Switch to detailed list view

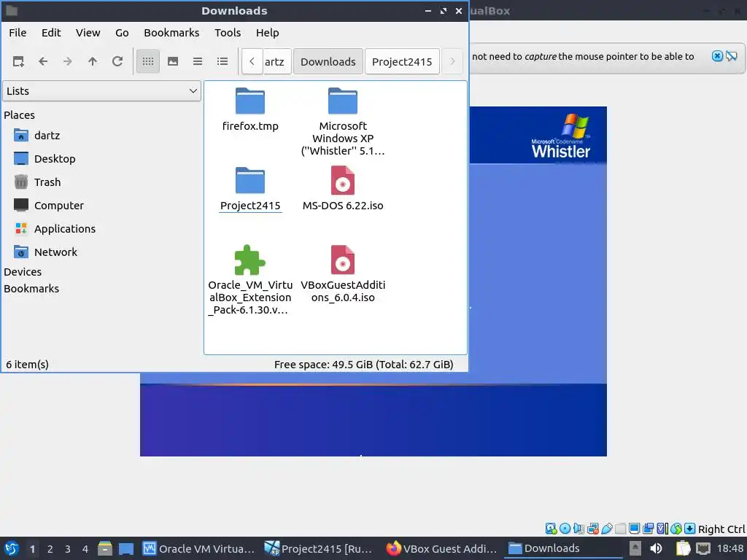222,61
